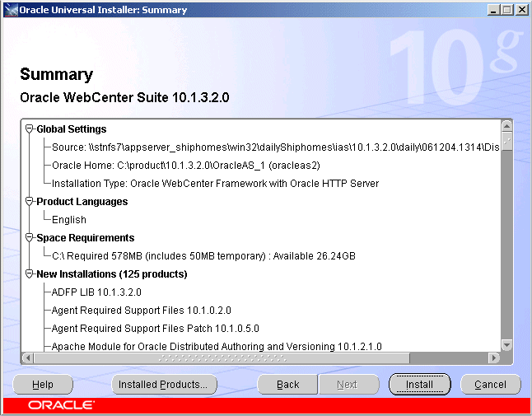Click the horizontal scrollbar thumb
532x416 pixels.
(x=222, y=358)
